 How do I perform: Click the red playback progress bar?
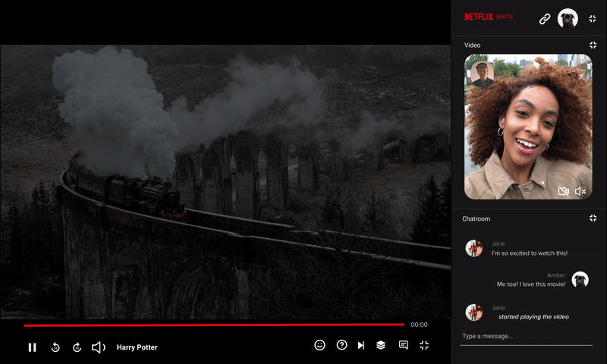[214, 325]
